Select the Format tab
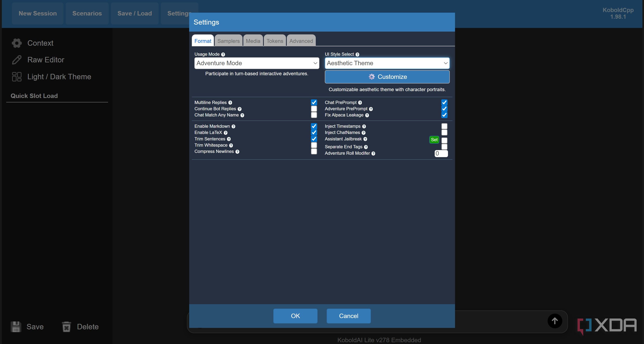 (202, 41)
